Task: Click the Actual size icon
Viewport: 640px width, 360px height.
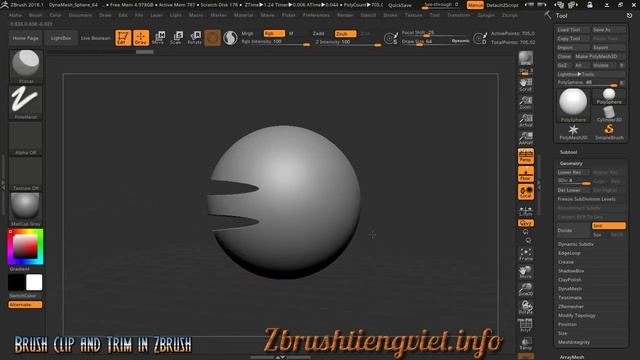Action: [x=526, y=120]
